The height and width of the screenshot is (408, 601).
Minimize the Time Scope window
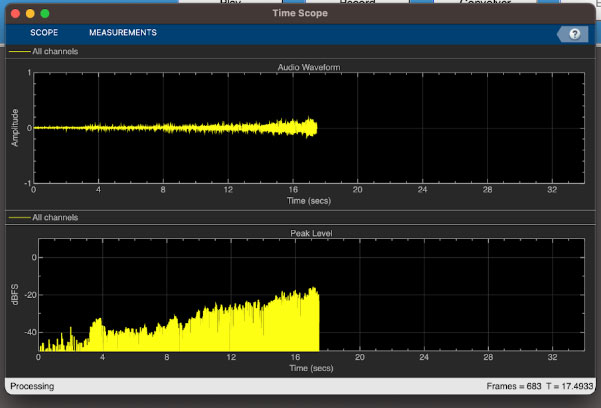(x=29, y=14)
